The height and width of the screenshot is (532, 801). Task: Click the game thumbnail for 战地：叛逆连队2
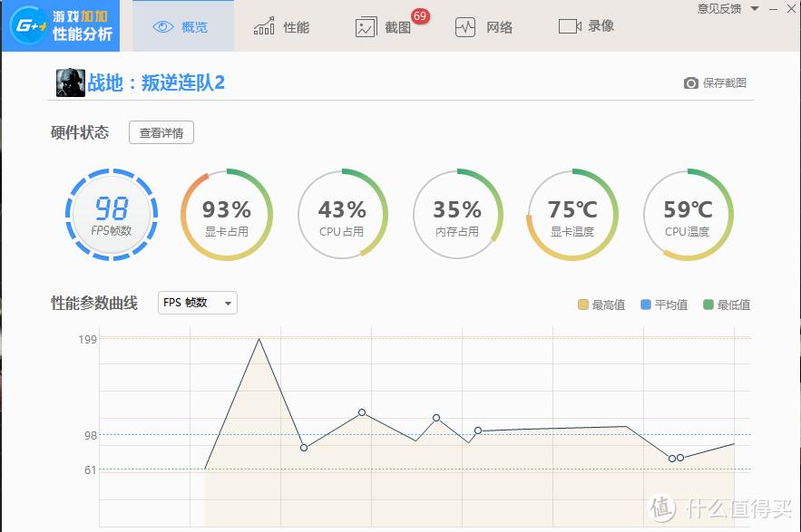71,82
